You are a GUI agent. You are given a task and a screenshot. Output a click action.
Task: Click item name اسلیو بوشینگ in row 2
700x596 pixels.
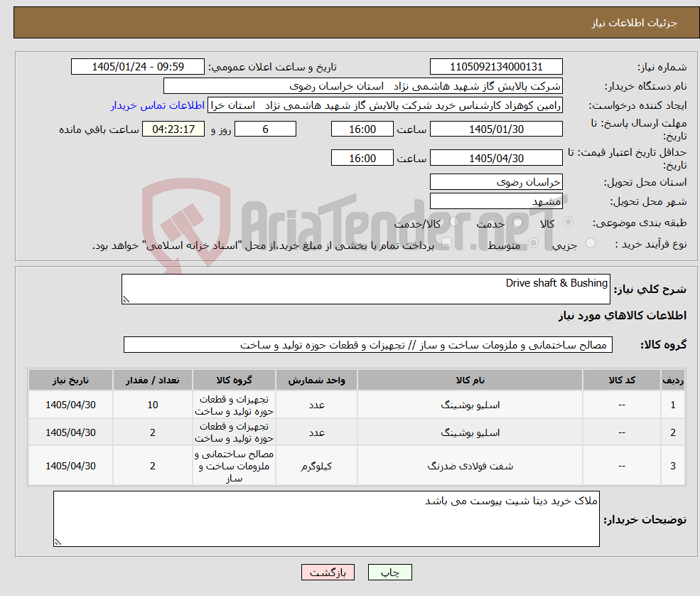[x=470, y=432]
